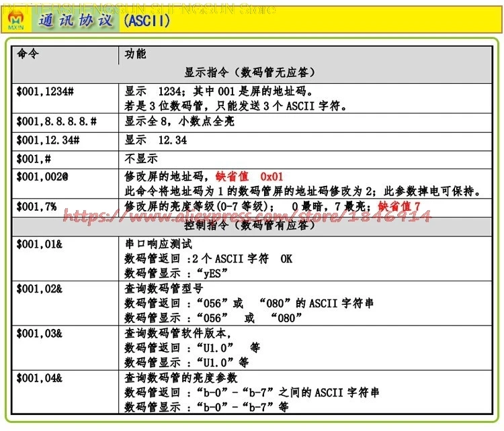Image resolution: width=504 pixels, height=431 pixels.
Task: Click the line 数码管返回：“b-0” - “b-7” 之间的 ASCII 字符串
Action: click(252, 393)
